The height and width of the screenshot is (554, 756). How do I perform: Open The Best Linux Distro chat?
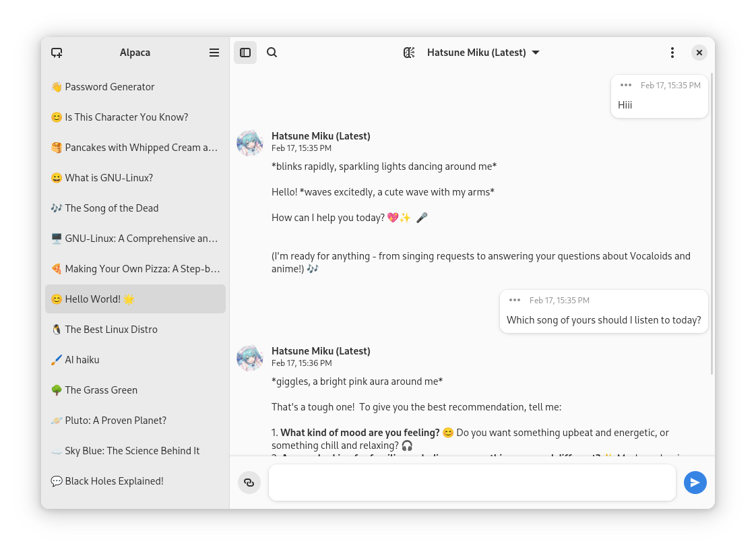pos(135,330)
